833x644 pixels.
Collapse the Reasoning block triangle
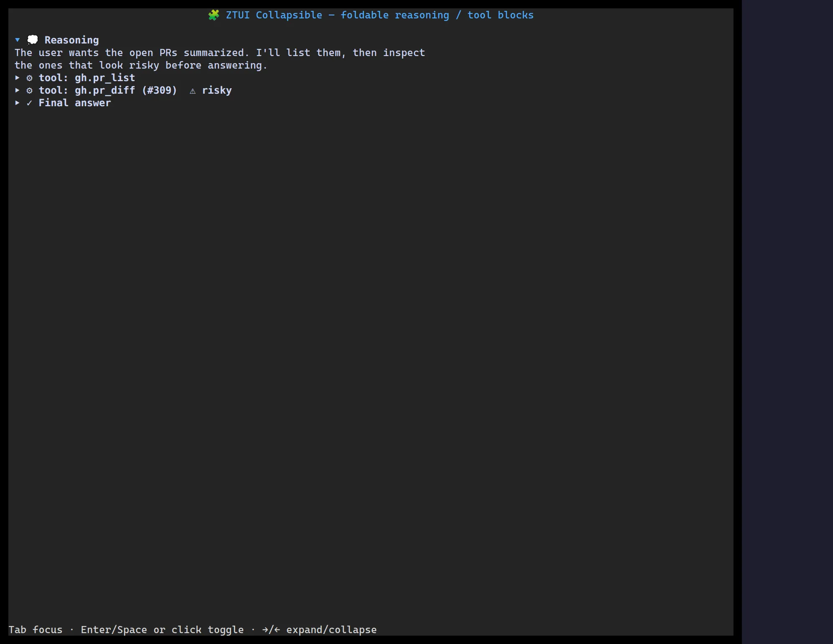click(18, 40)
